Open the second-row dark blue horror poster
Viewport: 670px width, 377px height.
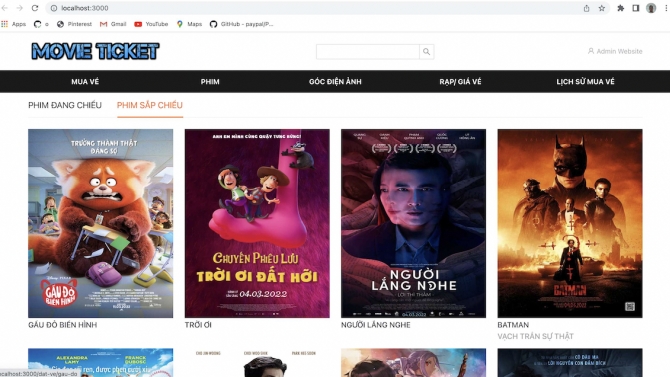[570, 362]
